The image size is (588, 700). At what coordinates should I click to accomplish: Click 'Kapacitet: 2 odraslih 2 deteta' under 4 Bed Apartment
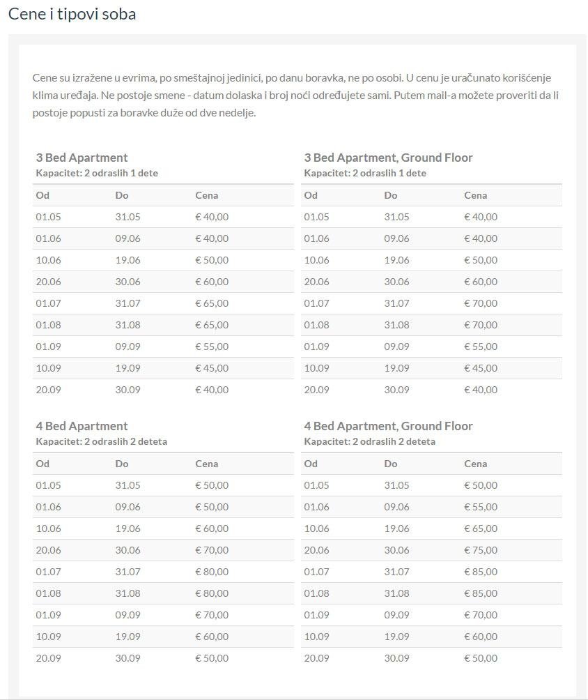[101, 441]
